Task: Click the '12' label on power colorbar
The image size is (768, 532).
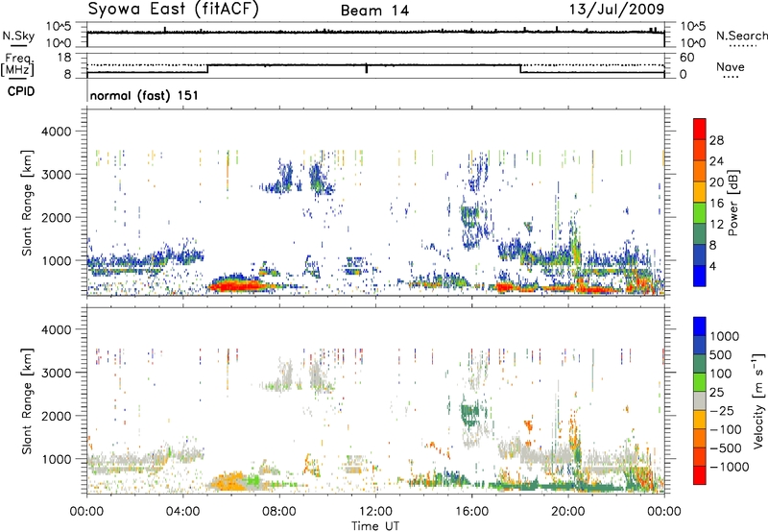Action: (x=716, y=225)
